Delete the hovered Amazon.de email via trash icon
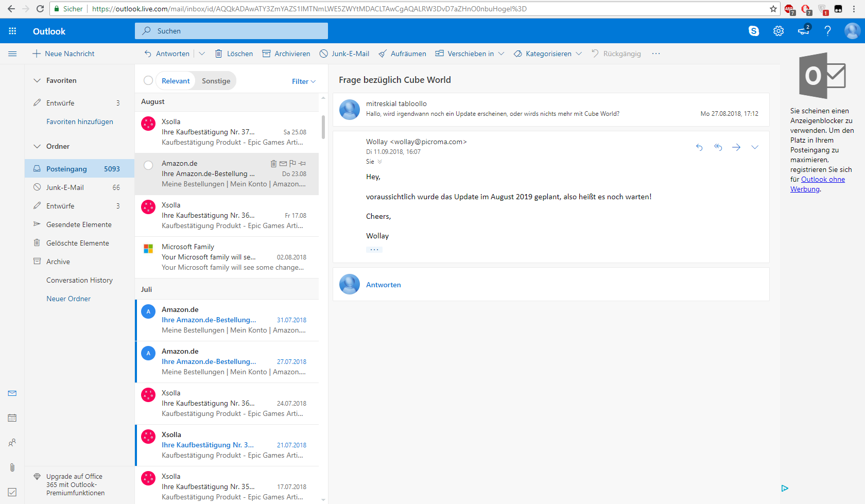The image size is (865, 504). [273, 164]
